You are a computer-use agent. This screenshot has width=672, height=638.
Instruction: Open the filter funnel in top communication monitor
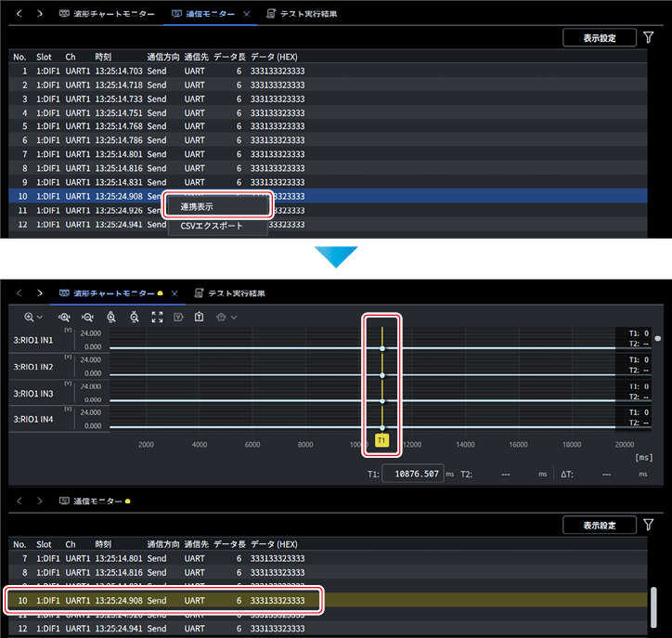pos(649,38)
